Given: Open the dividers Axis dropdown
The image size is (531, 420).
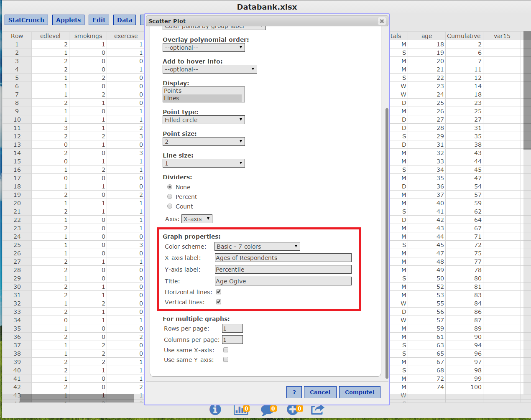Looking at the screenshot, I should (x=197, y=219).
